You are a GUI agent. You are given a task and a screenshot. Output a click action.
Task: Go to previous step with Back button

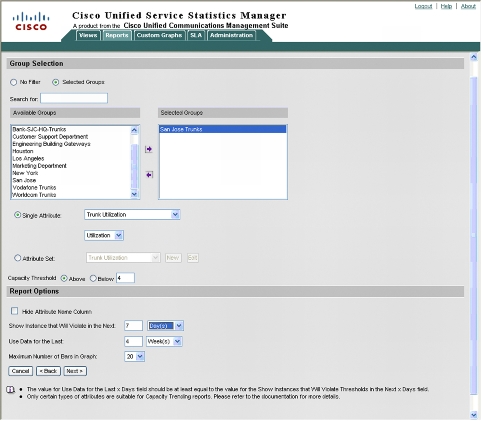point(48,371)
